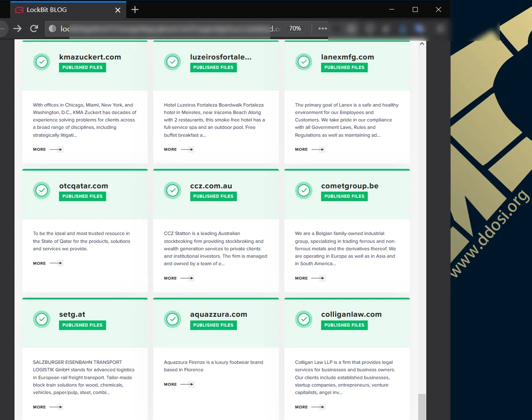
Task: Select the LockBit BLOG tab
Action: (x=68, y=10)
